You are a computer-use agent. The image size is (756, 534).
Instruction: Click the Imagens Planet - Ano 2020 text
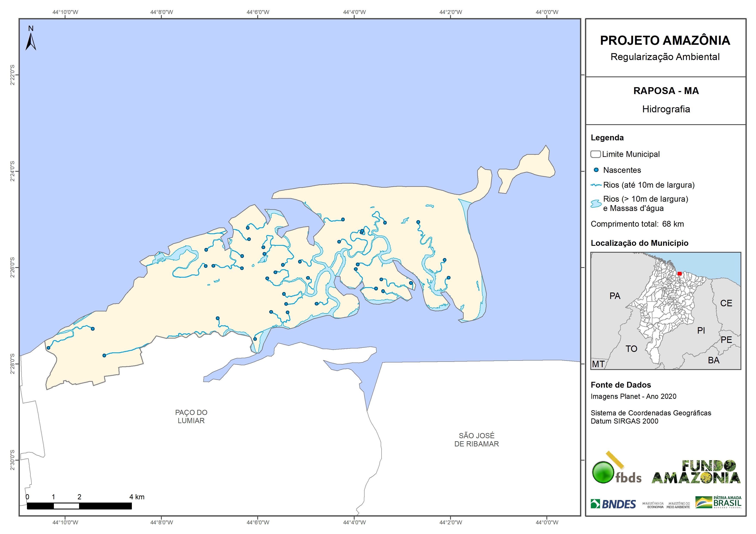point(633,396)
